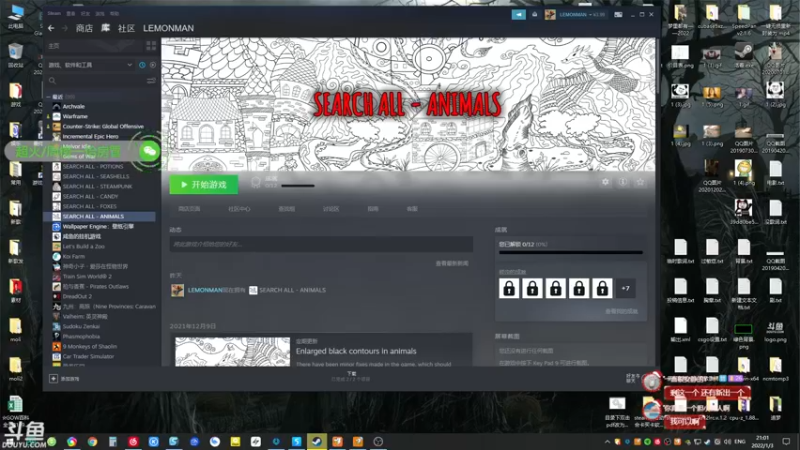Click the library page vertical scrollbar
This screenshot has width=800, height=450.
pos(658,66)
